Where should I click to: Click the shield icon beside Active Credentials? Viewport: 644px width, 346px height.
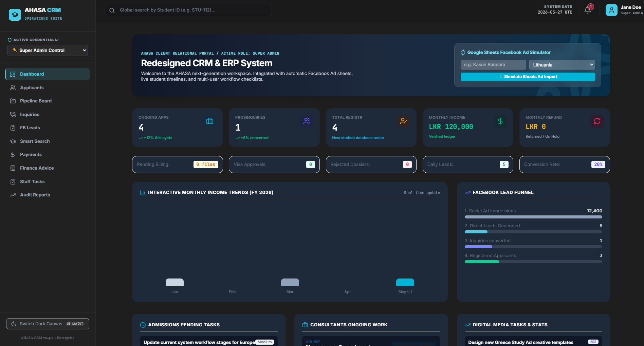point(10,40)
